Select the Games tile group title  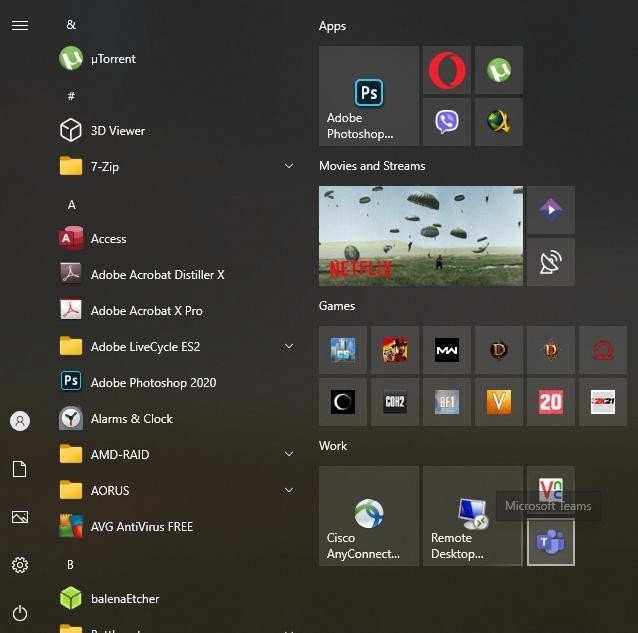pyautogui.click(x=337, y=306)
